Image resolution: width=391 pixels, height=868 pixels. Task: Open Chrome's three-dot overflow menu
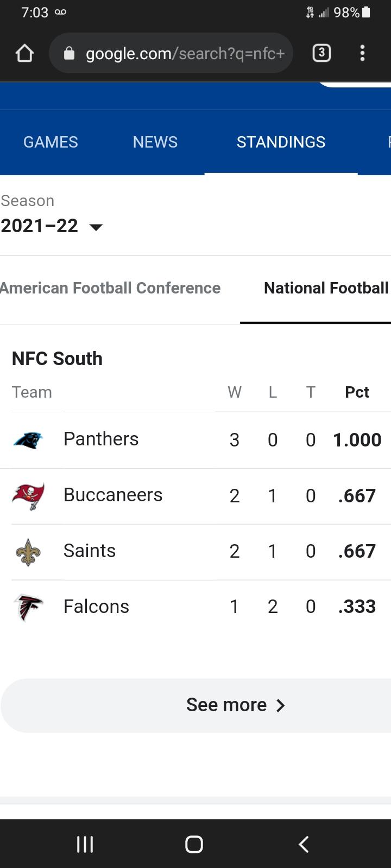point(362,53)
